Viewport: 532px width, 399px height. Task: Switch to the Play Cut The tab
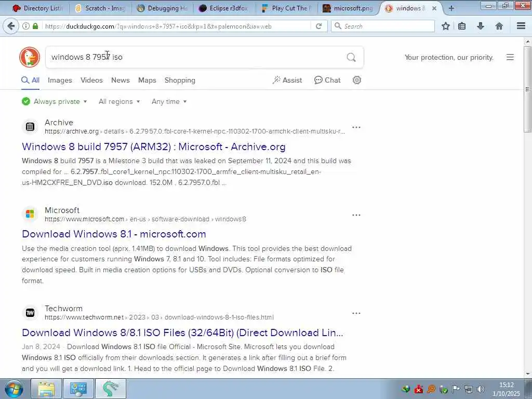(287, 8)
